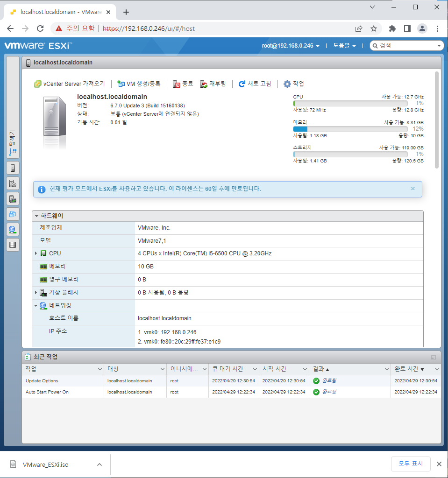Image resolution: width=448 pixels, height=478 pixels.
Task: Click 모두 표시 downloads button
Action: point(411,464)
